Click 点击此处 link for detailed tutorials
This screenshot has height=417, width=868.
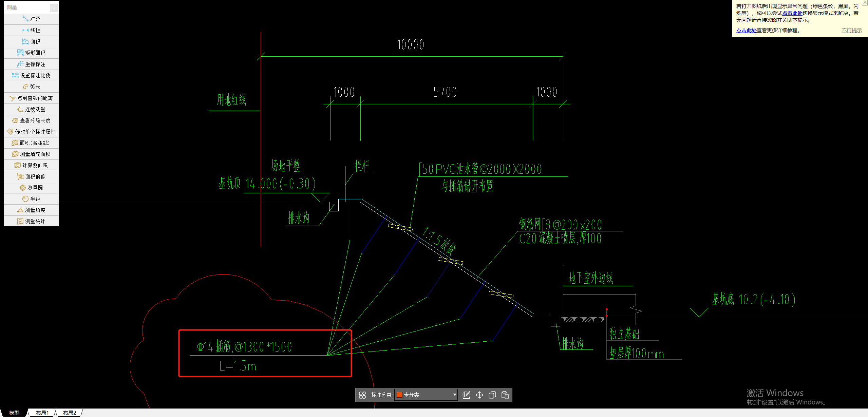click(x=746, y=31)
